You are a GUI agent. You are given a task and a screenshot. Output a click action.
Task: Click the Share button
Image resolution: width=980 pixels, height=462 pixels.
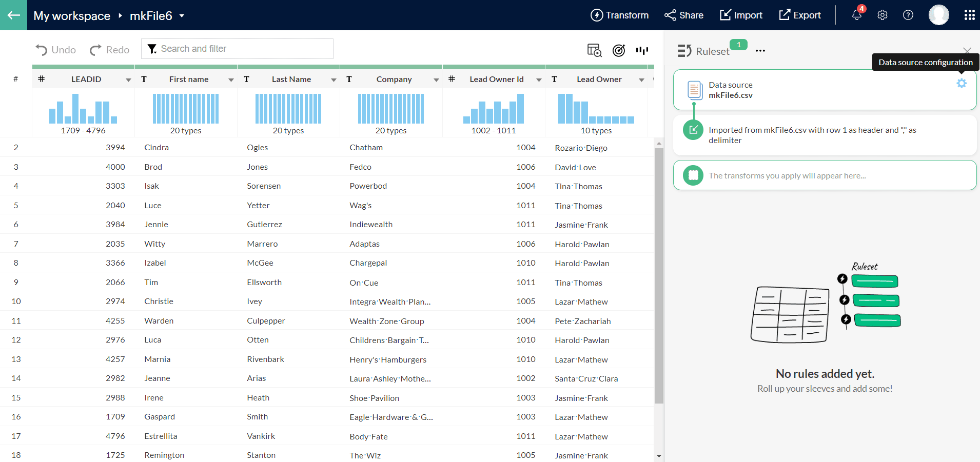coord(683,15)
